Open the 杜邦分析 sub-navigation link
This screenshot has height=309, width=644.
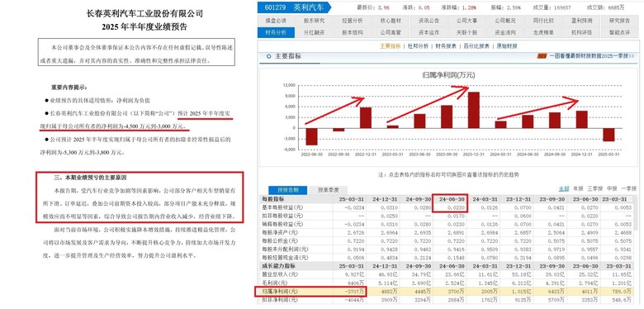click(418, 46)
